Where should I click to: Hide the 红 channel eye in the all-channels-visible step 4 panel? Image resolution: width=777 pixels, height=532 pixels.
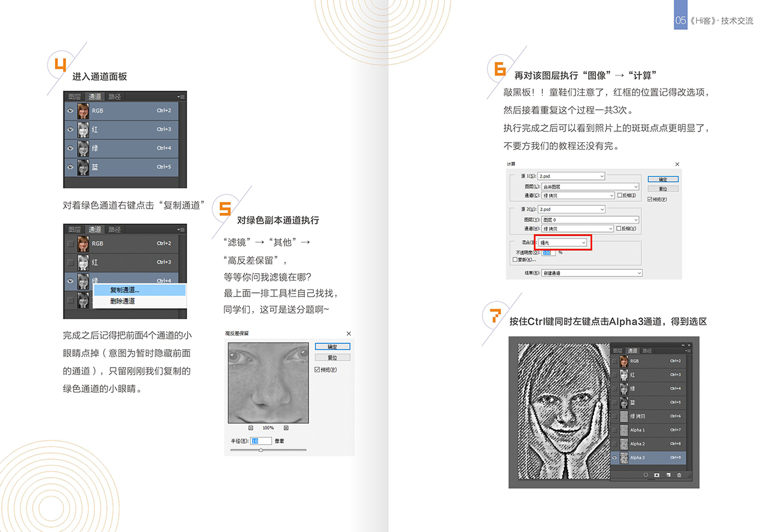pyautogui.click(x=71, y=129)
